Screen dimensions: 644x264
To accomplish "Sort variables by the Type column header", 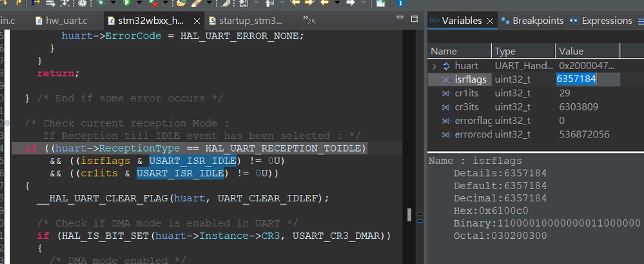I will 523,51.
